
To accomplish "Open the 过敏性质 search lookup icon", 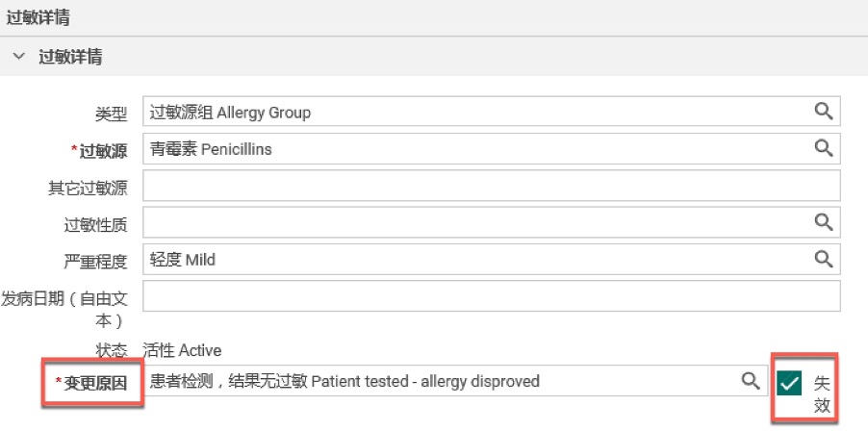I will pos(824,222).
